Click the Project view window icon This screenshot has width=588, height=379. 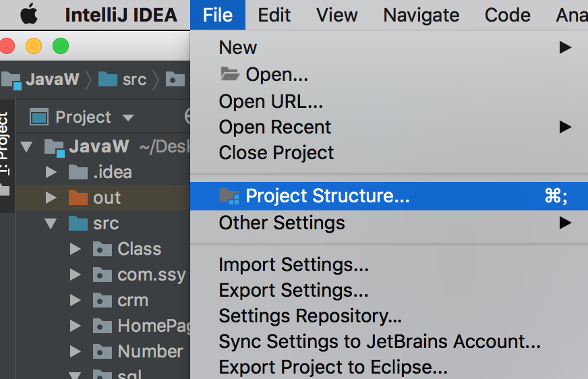[40, 117]
